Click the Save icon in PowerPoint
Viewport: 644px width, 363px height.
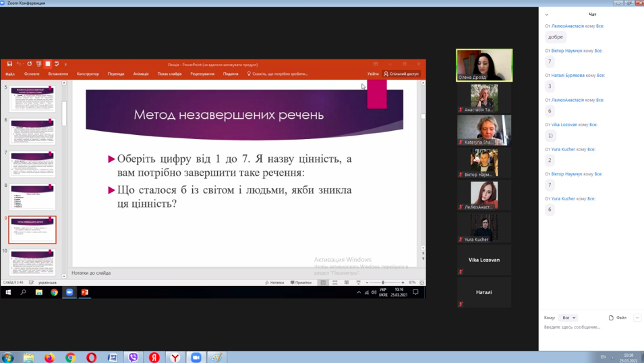[10, 64]
